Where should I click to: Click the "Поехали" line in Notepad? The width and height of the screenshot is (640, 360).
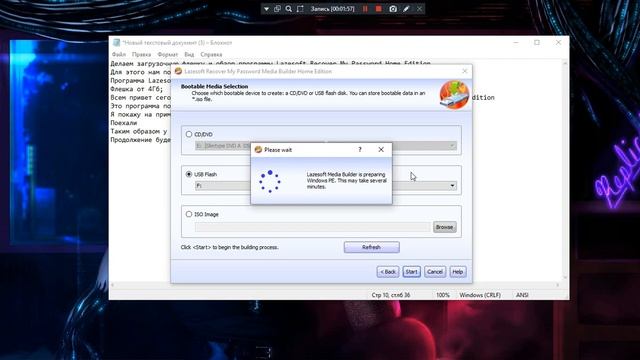124,123
